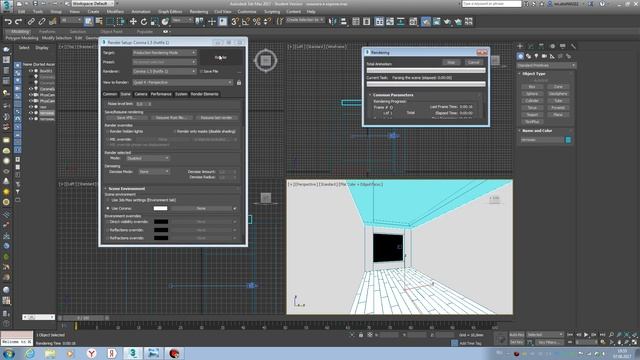
Task: Activate the Unlink Selection tool
Action: 42,22
